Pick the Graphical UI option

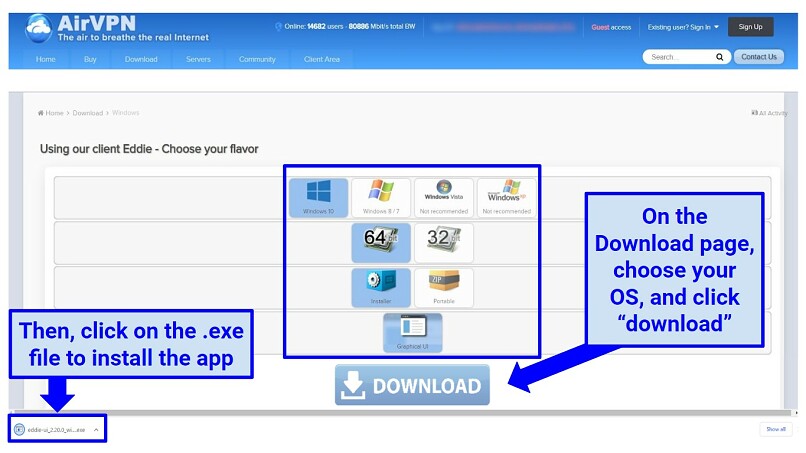[x=412, y=332]
